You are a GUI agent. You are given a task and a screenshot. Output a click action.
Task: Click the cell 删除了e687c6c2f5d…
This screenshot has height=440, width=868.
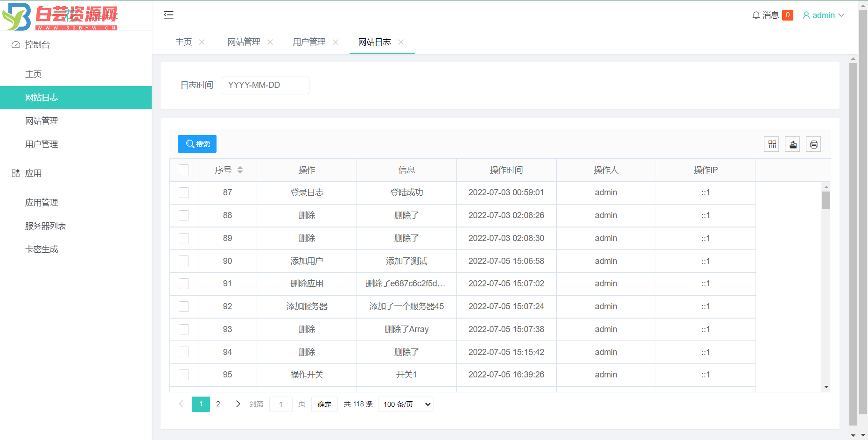click(x=406, y=284)
